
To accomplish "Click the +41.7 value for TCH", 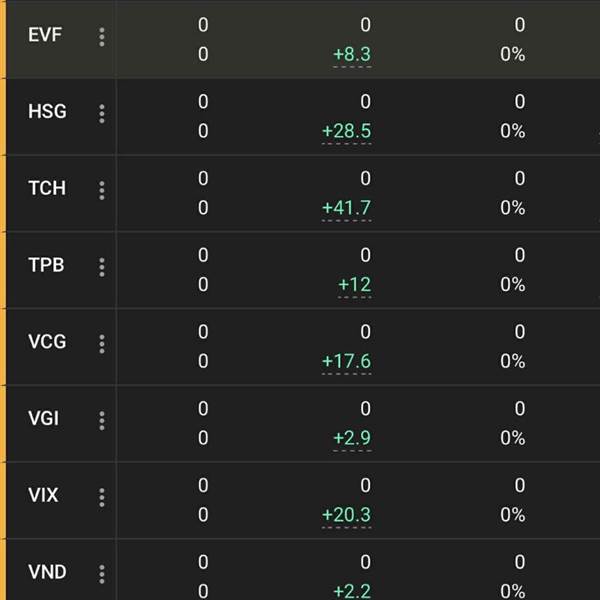I will pos(347,208).
